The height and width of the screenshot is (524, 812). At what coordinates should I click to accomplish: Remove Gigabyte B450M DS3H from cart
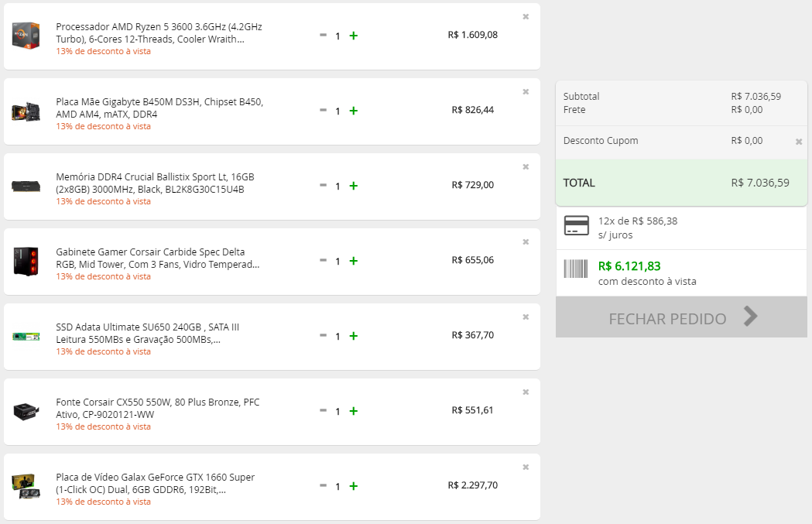coord(526,91)
